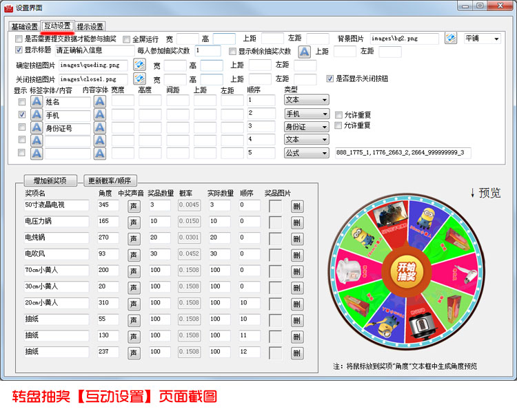Uncheck the 显示标题 checkbox
The image size is (517, 420).
pyautogui.click(x=19, y=50)
